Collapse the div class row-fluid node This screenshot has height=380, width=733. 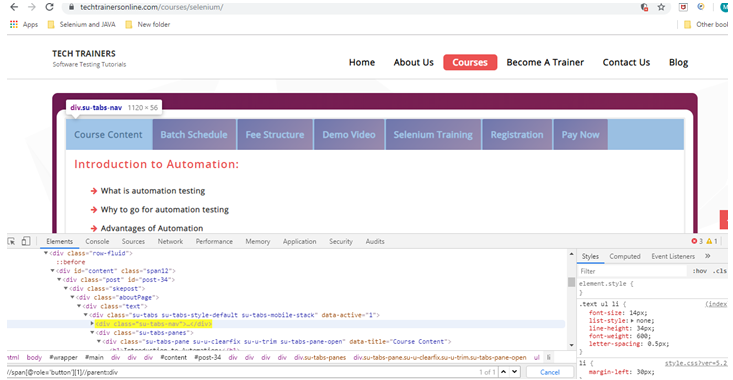(46, 253)
